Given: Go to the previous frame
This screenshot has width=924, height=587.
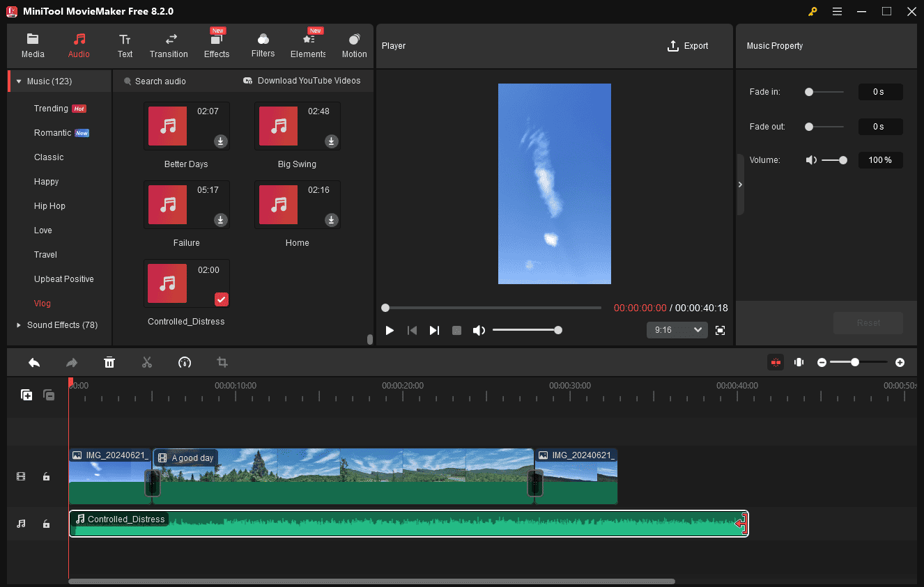Looking at the screenshot, I should coord(412,330).
